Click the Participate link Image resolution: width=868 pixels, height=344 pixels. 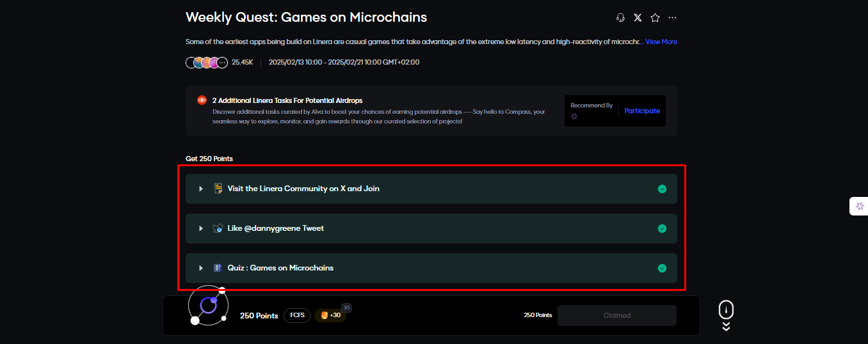[x=642, y=111]
